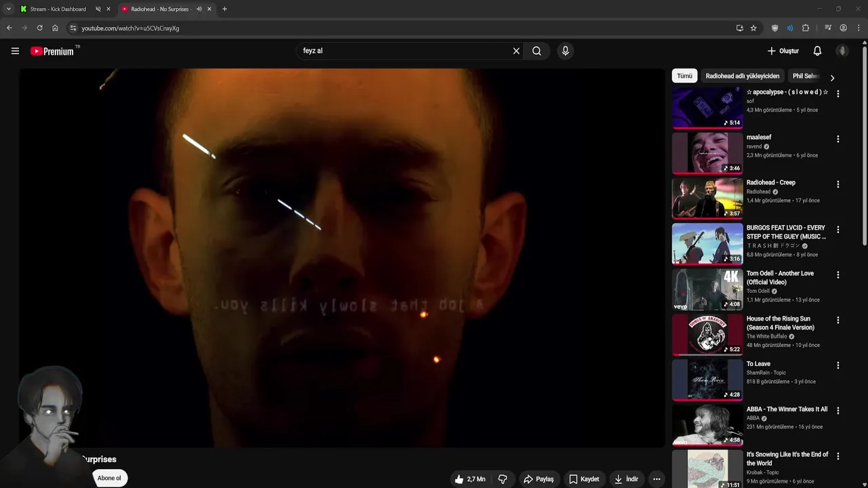Image resolution: width=868 pixels, height=488 pixels.
Task: Open the BURGOS FEAT LVCID thumbnail
Action: [x=707, y=244]
